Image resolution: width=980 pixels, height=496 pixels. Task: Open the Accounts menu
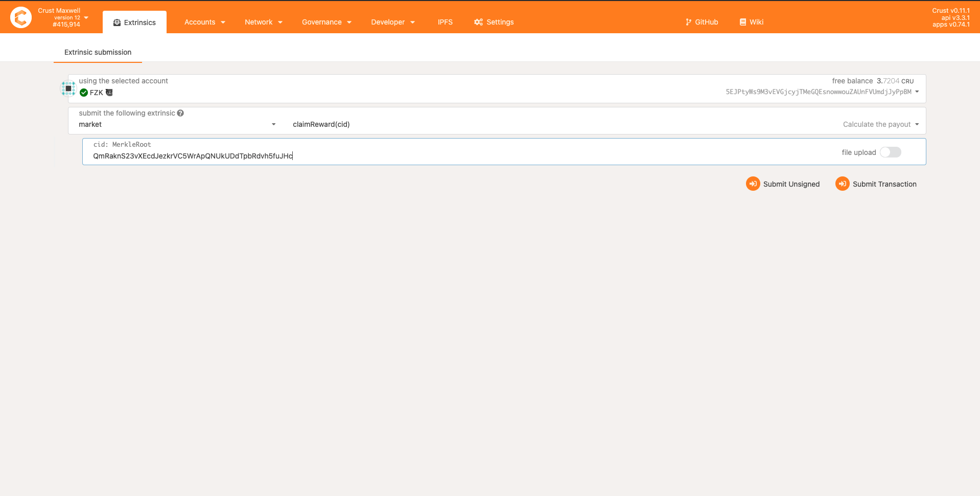[x=204, y=22]
